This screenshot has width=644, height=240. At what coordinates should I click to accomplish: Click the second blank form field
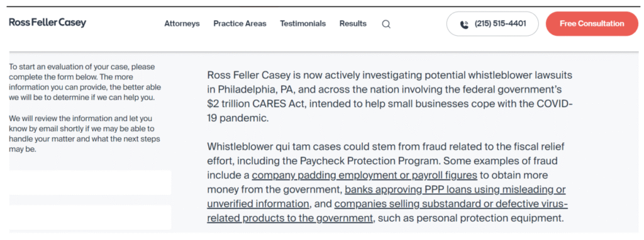click(91, 217)
